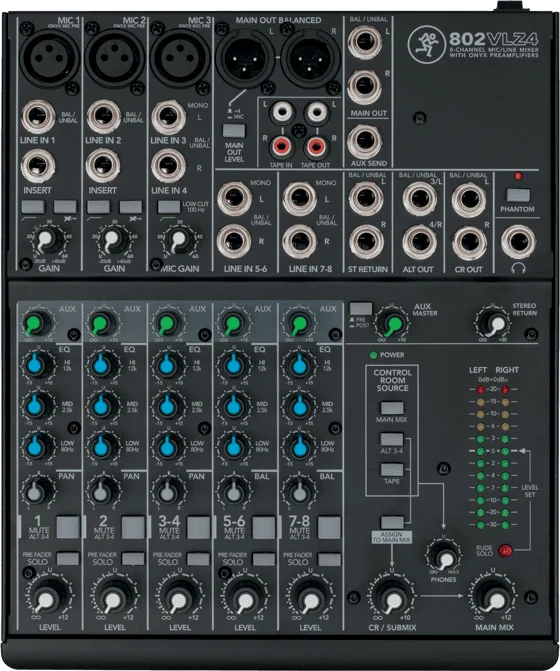Click the AUX SEND output jack
This screenshot has width=560, height=671.
click(x=365, y=142)
